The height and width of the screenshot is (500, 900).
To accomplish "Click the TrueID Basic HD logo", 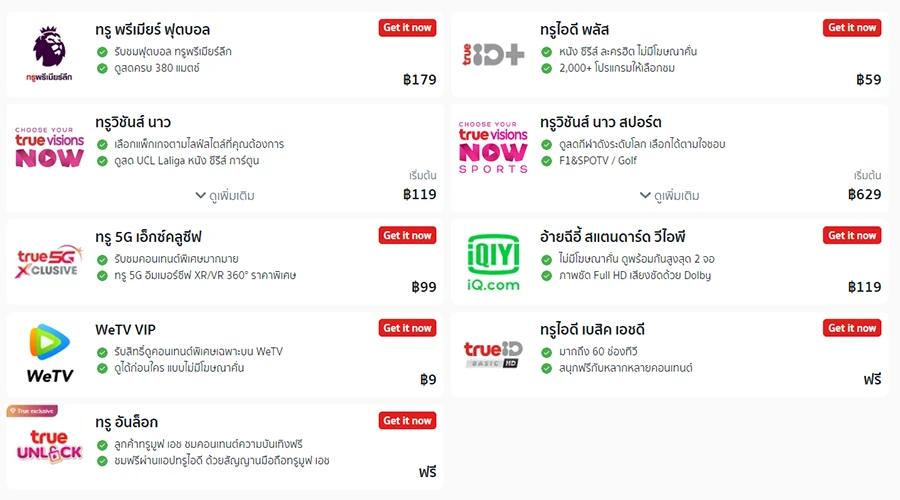I will 493,354.
